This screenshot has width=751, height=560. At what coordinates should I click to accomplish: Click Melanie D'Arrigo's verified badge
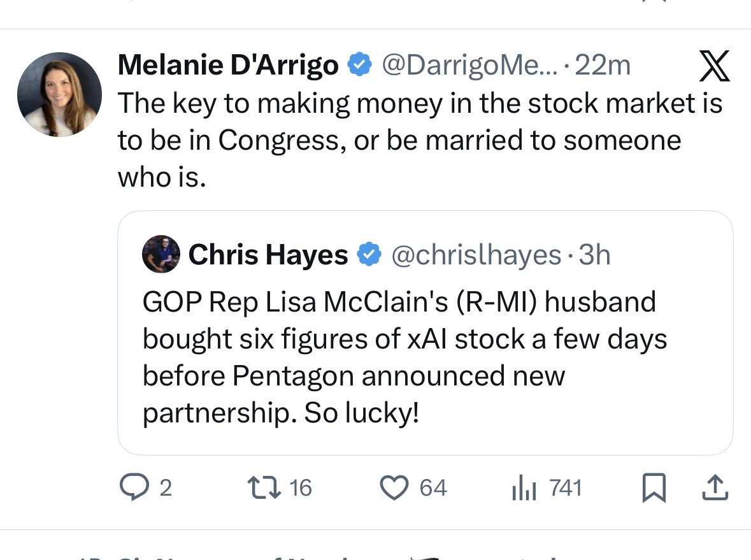pos(360,64)
